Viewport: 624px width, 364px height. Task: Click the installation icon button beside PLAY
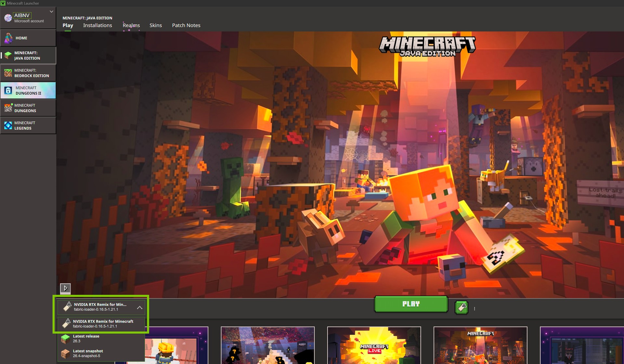pos(461,307)
